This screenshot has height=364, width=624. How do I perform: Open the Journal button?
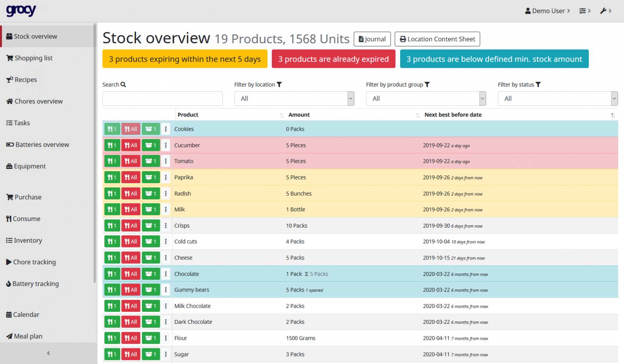coord(372,39)
